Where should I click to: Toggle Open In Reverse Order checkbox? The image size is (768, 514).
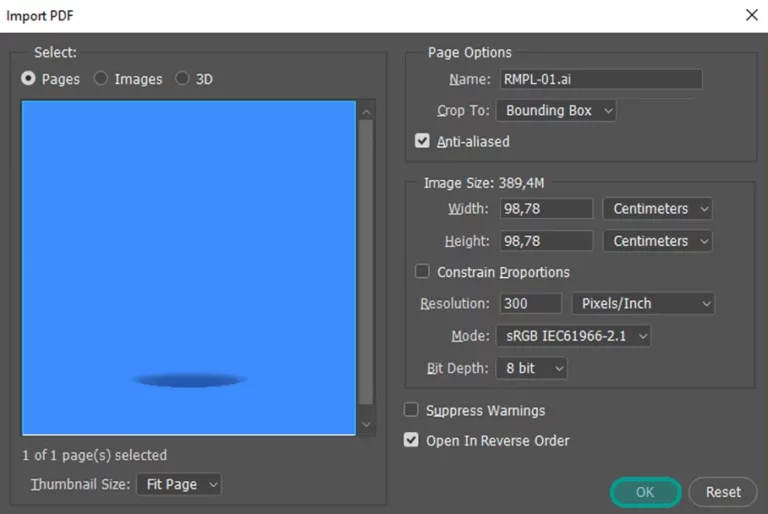411,440
